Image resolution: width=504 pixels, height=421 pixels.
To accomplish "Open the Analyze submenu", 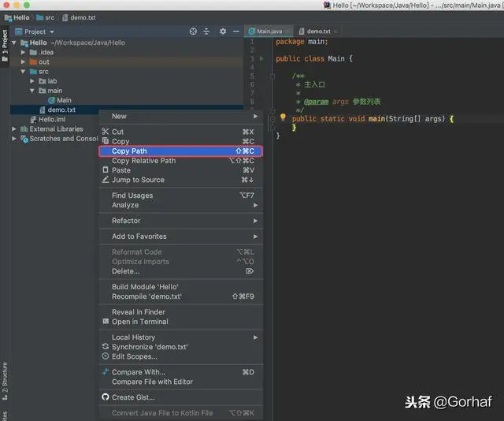I will (181, 205).
